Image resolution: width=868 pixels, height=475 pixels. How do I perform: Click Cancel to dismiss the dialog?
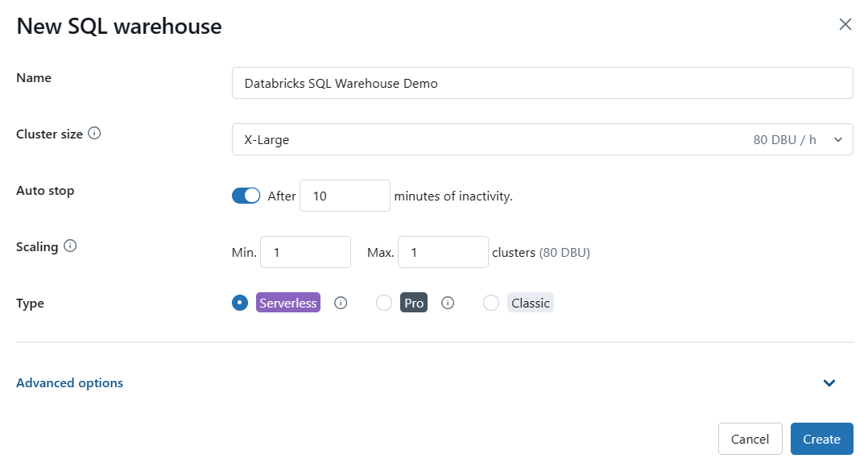point(750,439)
